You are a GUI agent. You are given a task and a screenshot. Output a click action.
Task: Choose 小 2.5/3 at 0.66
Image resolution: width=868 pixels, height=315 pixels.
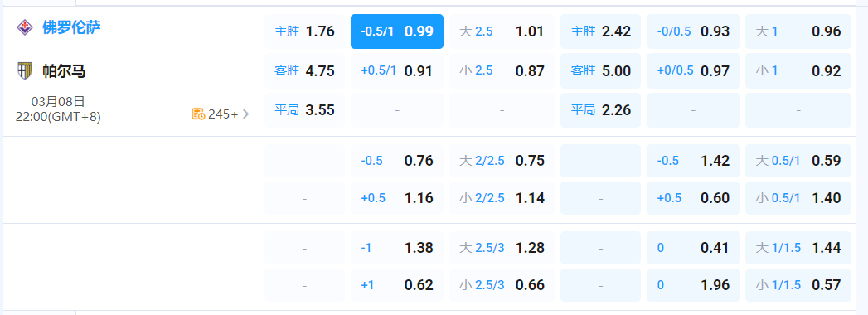click(x=502, y=285)
